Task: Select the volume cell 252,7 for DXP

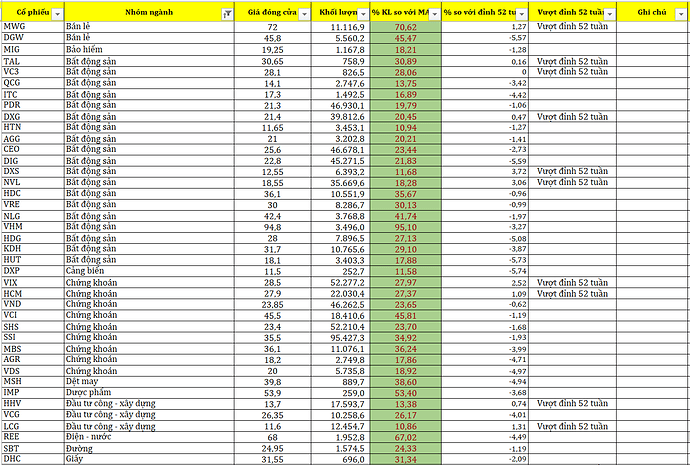Action: tap(341, 271)
